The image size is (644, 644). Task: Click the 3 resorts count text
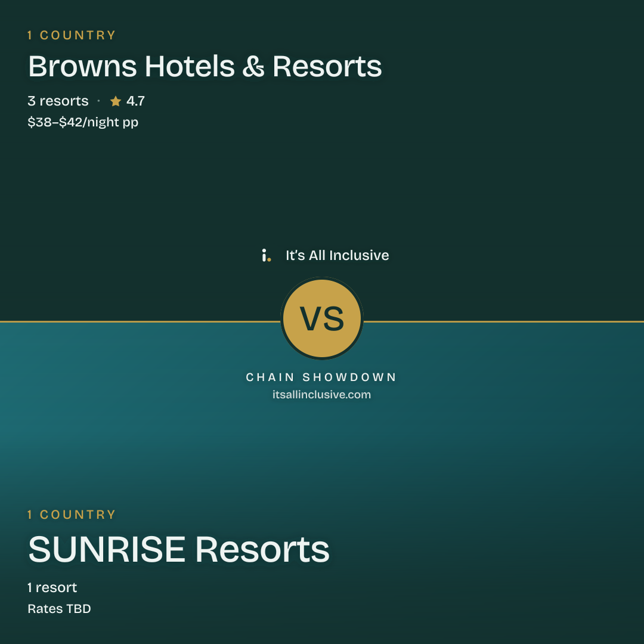58,101
